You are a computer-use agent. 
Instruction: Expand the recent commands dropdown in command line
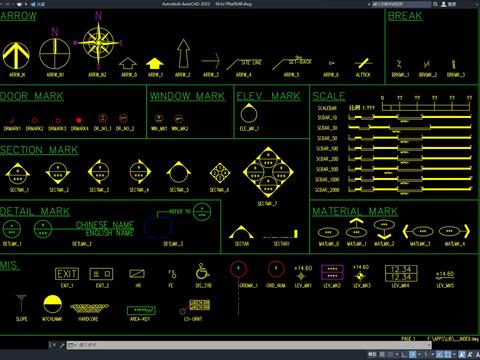pos(72,345)
